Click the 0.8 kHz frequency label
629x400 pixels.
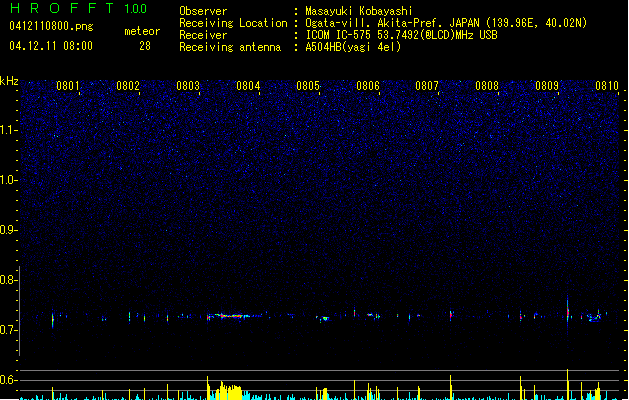(9, 280)
